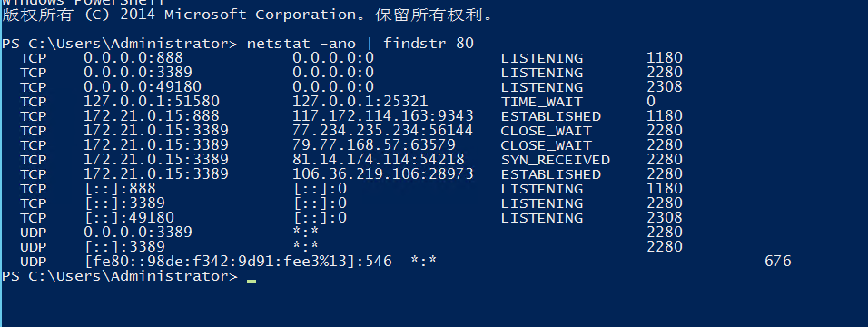Click the [::]:888 IPv6 listening address
The image size is (868, 327).
pyautogui.click(x=120, y=189)
